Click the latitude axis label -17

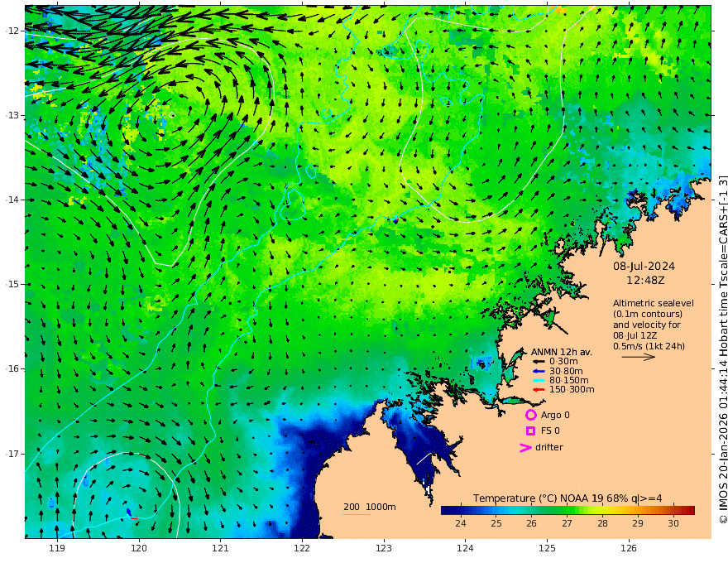tap(12, 454)
